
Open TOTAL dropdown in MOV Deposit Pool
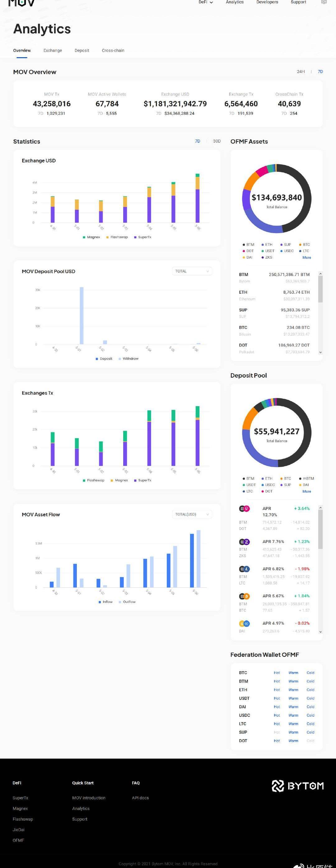click(x=192, y=271)
